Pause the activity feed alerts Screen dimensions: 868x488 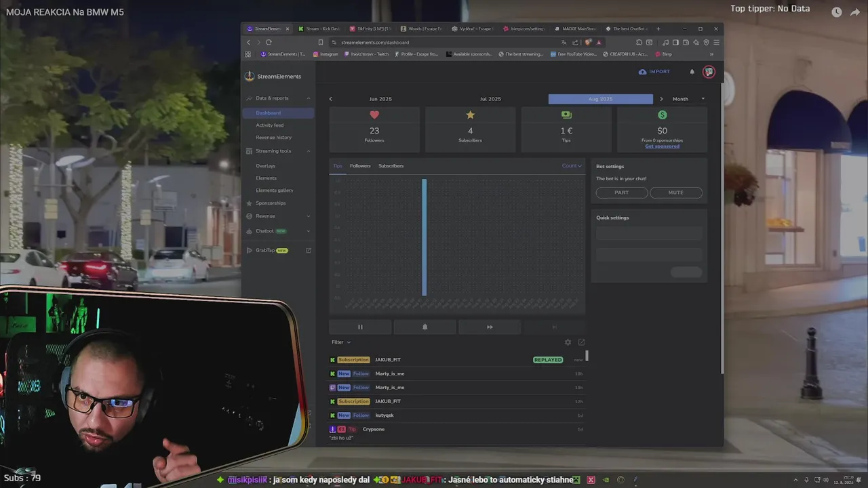(x=360, y=327)
